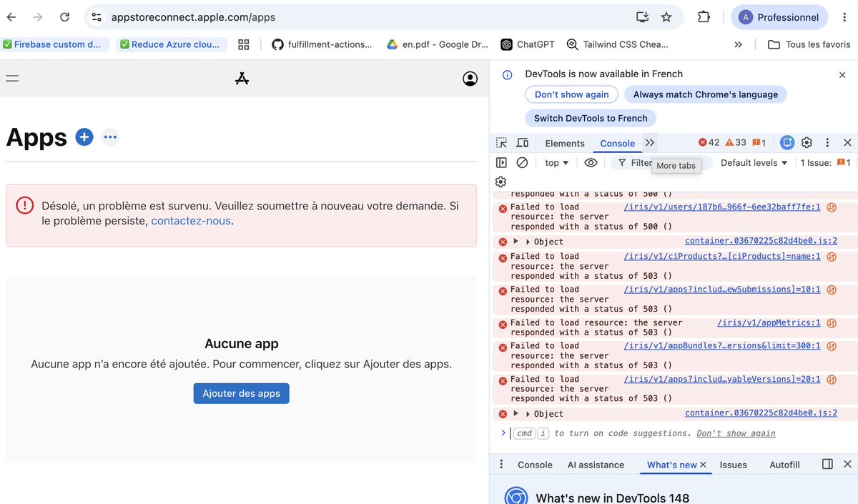858x504 pixels.
Task: Open the Console settings gear below toolbar
Action: [x=500, y=182]
